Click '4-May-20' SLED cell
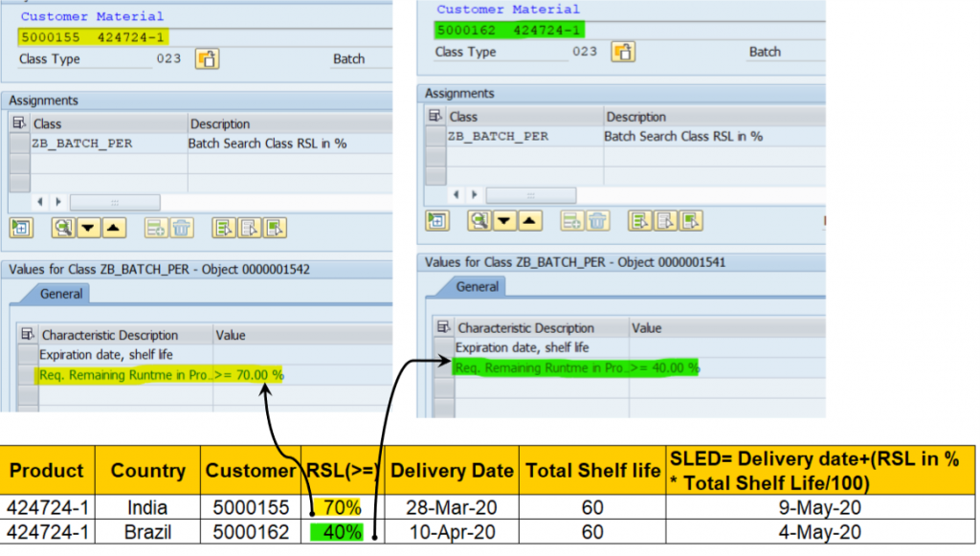The image size is (980, 556). coord(820,532)
